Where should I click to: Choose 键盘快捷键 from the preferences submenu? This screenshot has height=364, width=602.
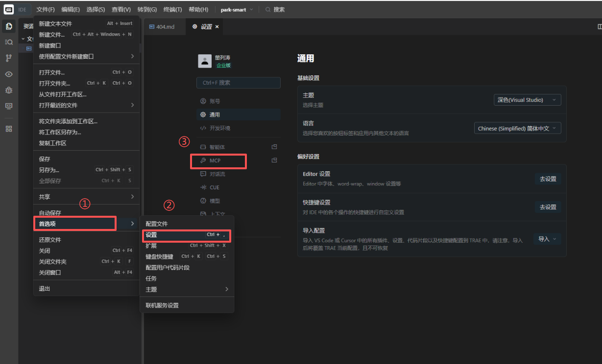159,256
